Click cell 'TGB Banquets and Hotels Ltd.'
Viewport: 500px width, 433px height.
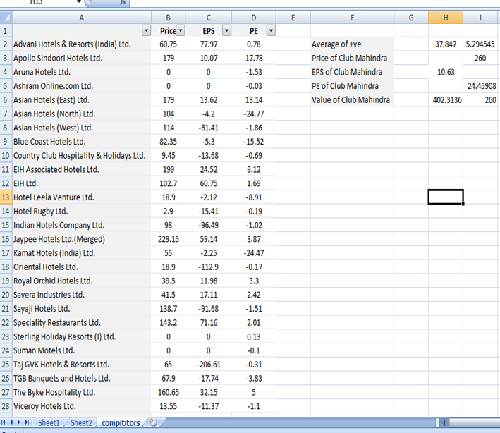[x=82, y=379]
